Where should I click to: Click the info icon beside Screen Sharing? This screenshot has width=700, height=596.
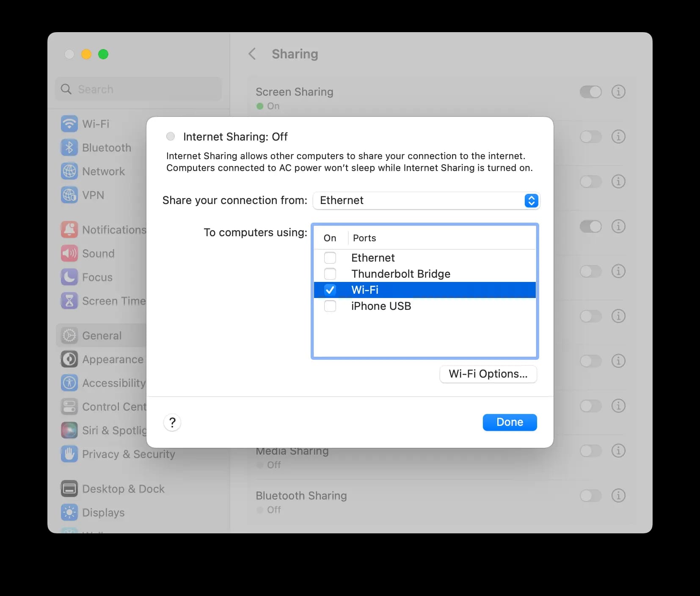point(618,92)
